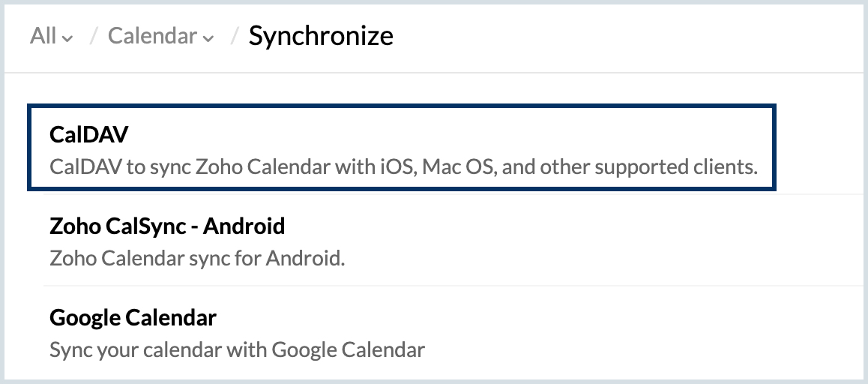868x384 pixels.
Task: Open the All breadcrumb dropdown chevron
Action: coord(67,39)
